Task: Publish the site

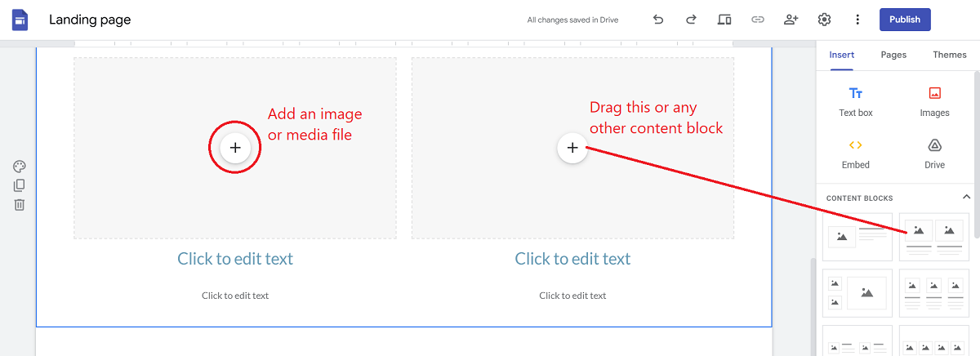Action: coord(905,20)
